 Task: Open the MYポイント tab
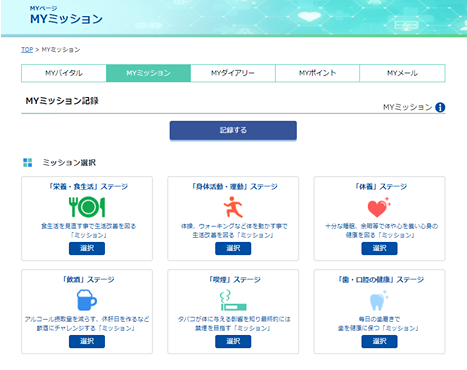click(x=317, y=73)
